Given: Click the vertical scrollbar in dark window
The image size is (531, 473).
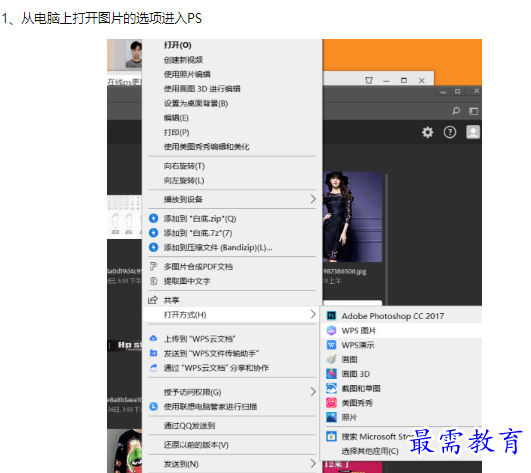Looking at the screenshot, I should click(386, 239).
